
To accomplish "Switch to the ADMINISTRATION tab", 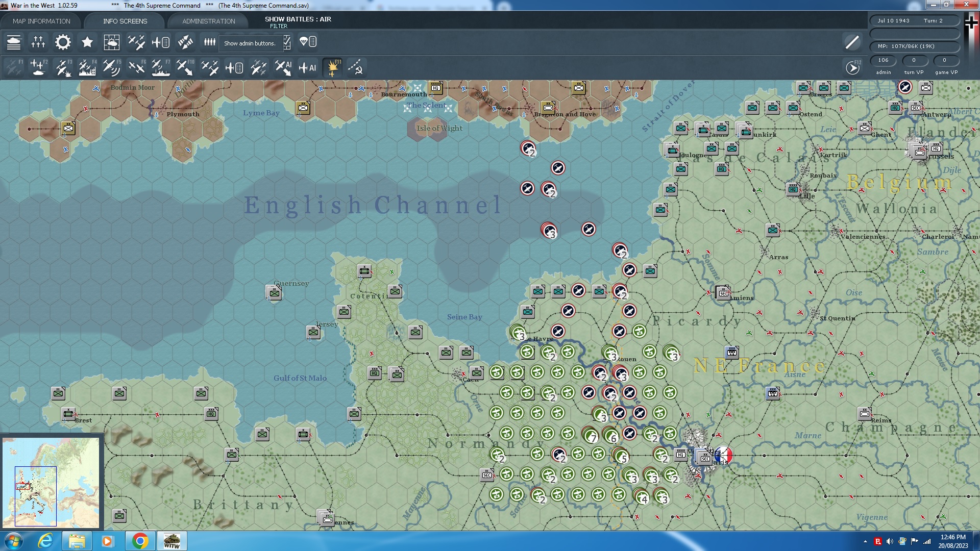I will [x=208, y=21].
